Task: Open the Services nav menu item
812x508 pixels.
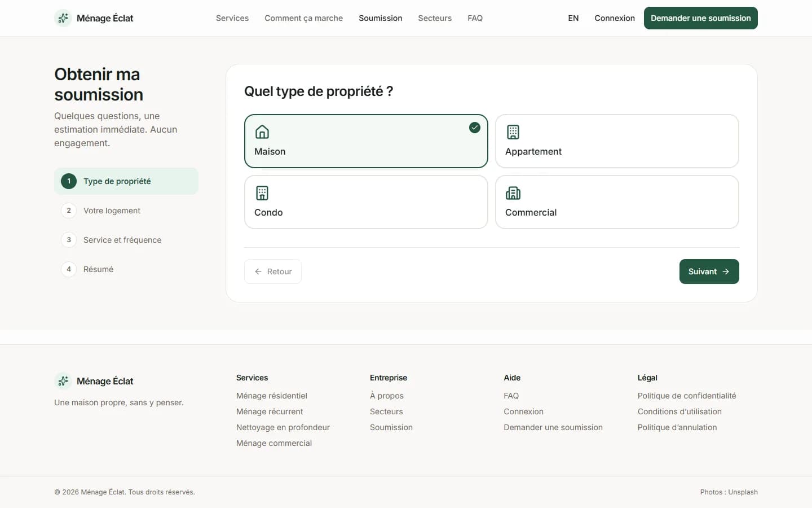Action: [x=232, y=18]
